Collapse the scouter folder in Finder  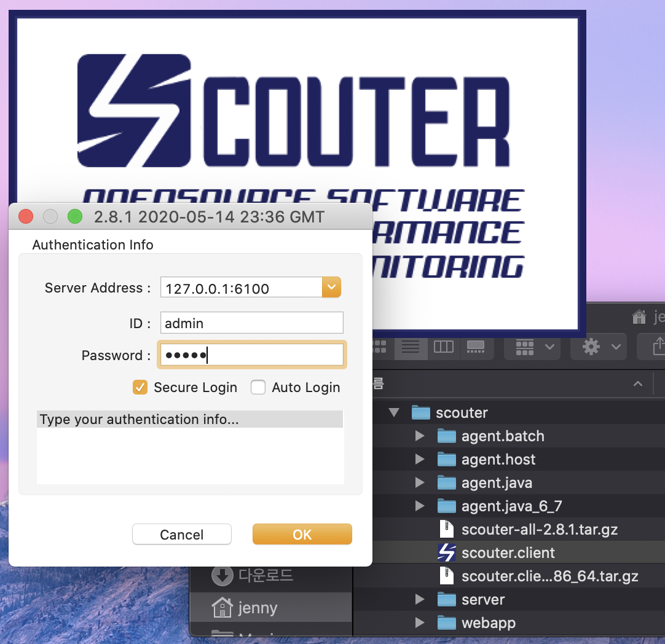tap(394, 412)
